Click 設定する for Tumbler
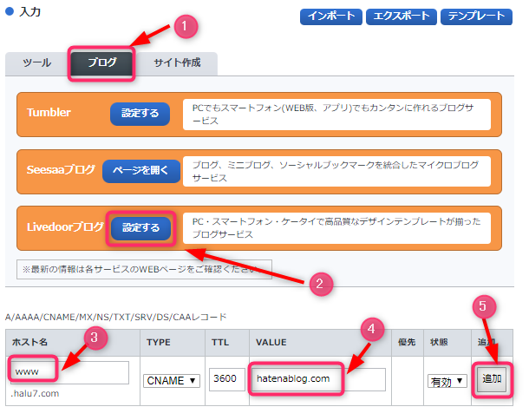 tap(140, 114)
